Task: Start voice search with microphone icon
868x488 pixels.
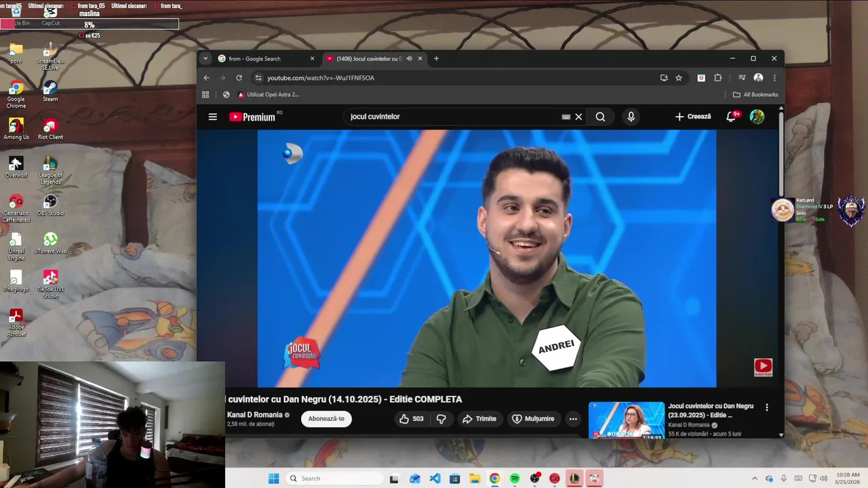Action: coord(631,117)
